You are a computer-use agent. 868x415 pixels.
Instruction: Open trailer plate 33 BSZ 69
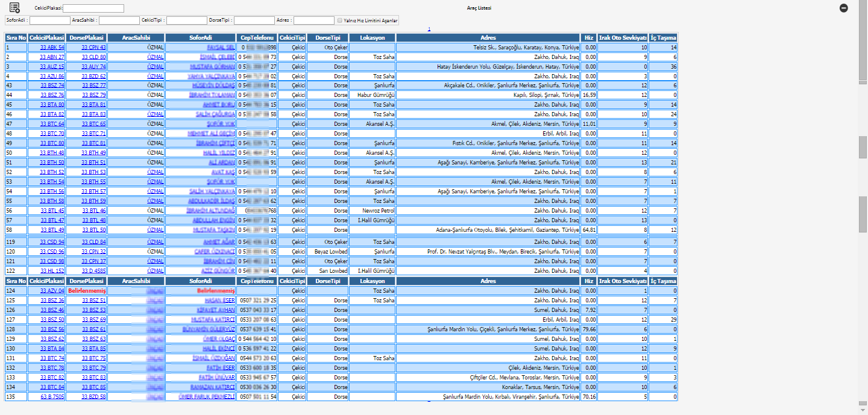coord(93,319)
